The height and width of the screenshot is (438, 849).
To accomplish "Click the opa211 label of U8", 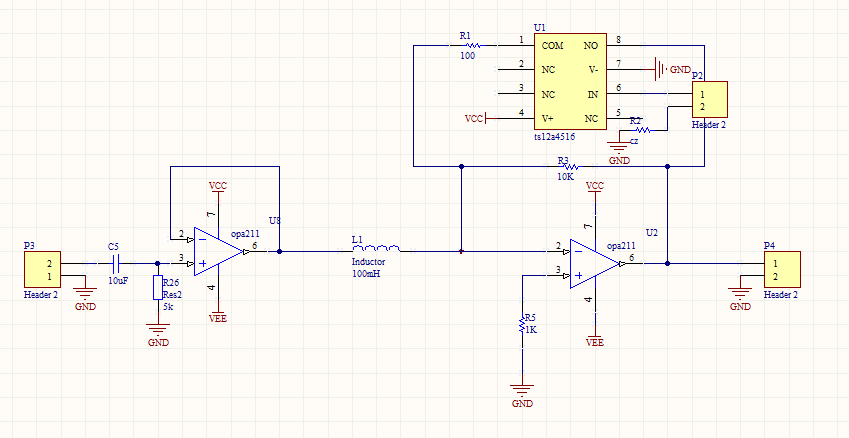I will 245,234.
